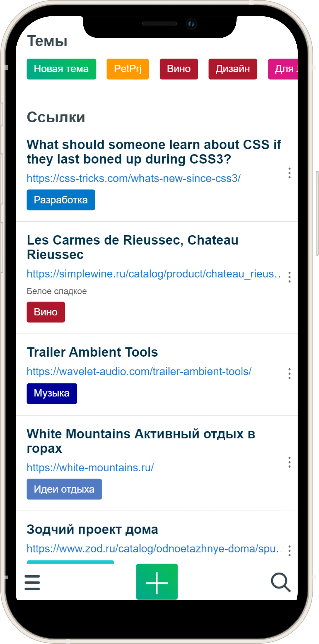Image resolution: width=319 pixels, height=644 pixels.
Task: Click the Идеи отдыха tag label
Action: point(64,489)
